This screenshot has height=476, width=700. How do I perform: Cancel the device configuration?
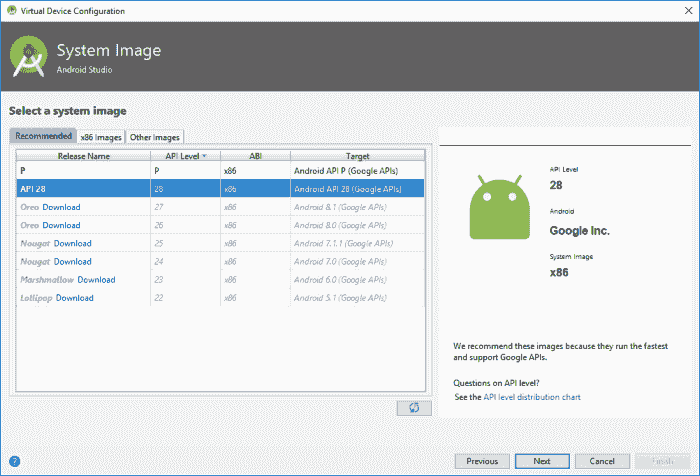pos(602,461)
